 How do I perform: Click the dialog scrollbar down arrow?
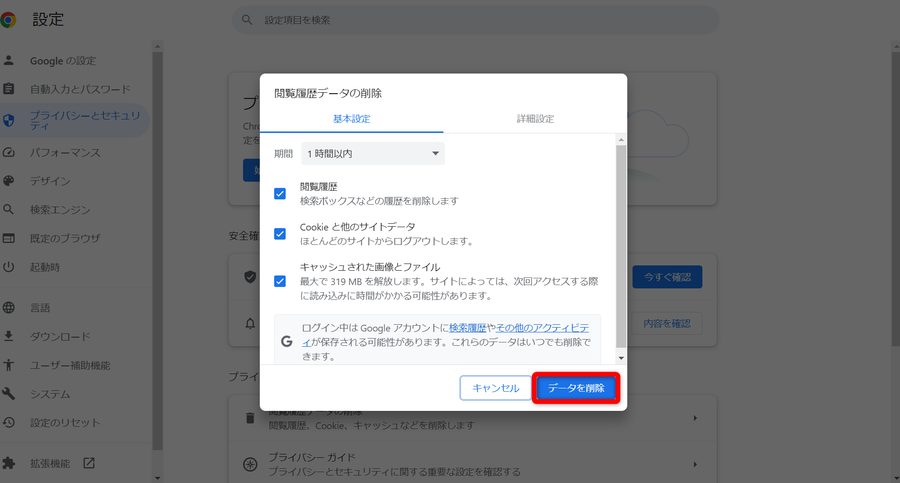[x=621, y=358]
